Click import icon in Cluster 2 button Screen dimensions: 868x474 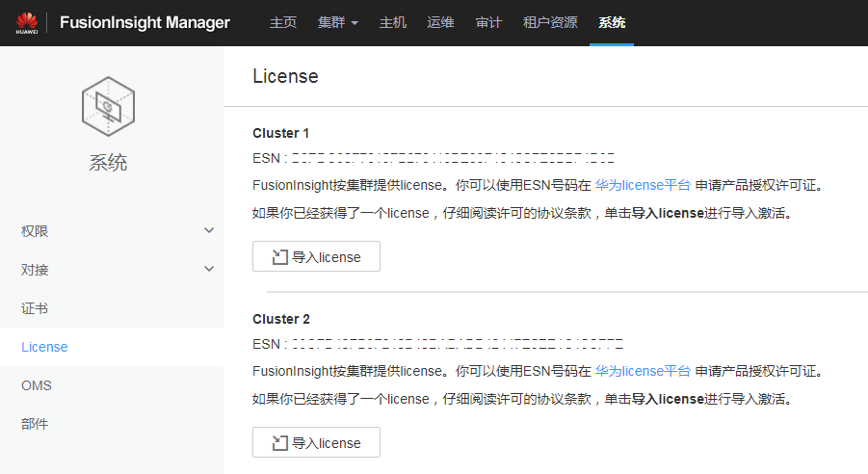pos(280,443)
